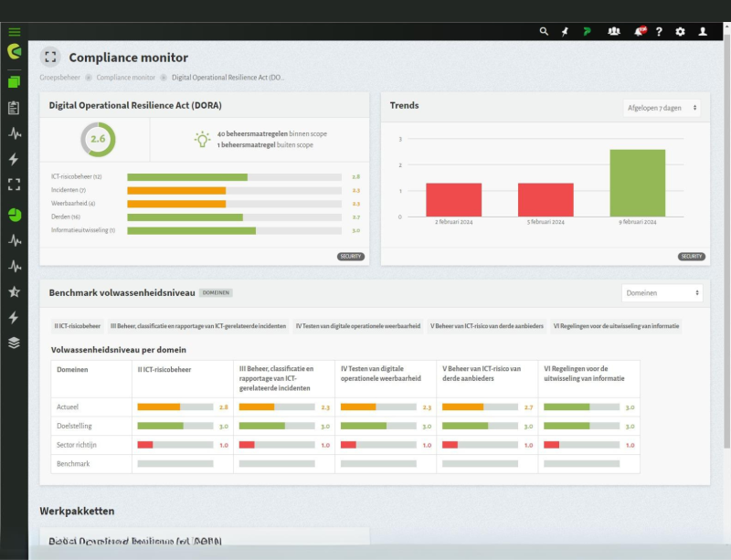Viewport: 731px width, 560px height.
Task: Select the III Beheer, classificatie en rapportage tag
Action: point(198,326)
